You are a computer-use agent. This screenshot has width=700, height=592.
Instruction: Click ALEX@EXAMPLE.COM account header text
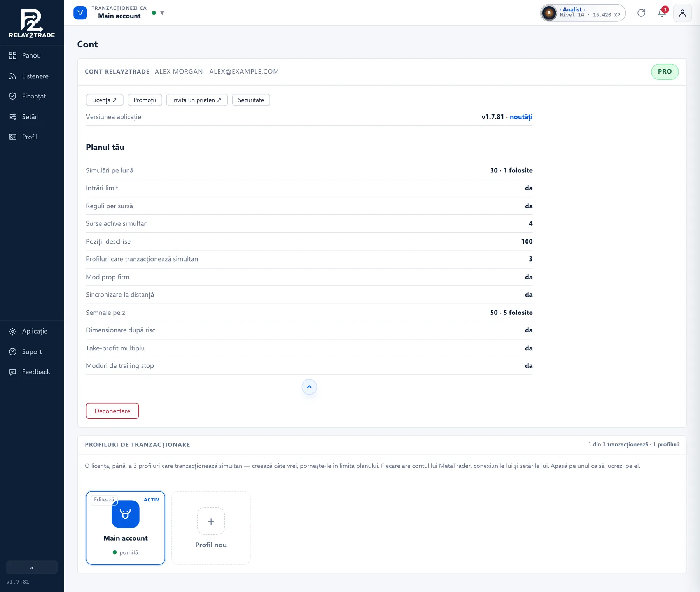click(244, 72)
